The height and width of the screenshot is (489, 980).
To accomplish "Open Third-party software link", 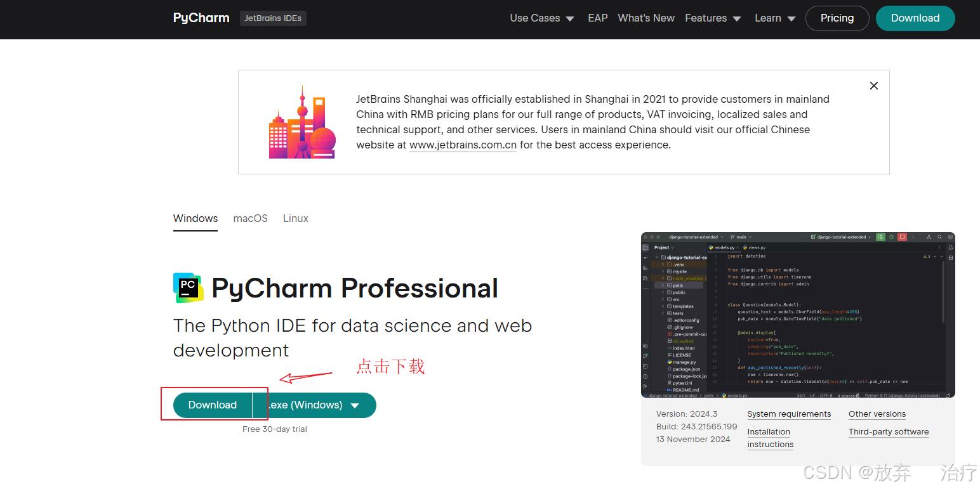I will 889,432.
